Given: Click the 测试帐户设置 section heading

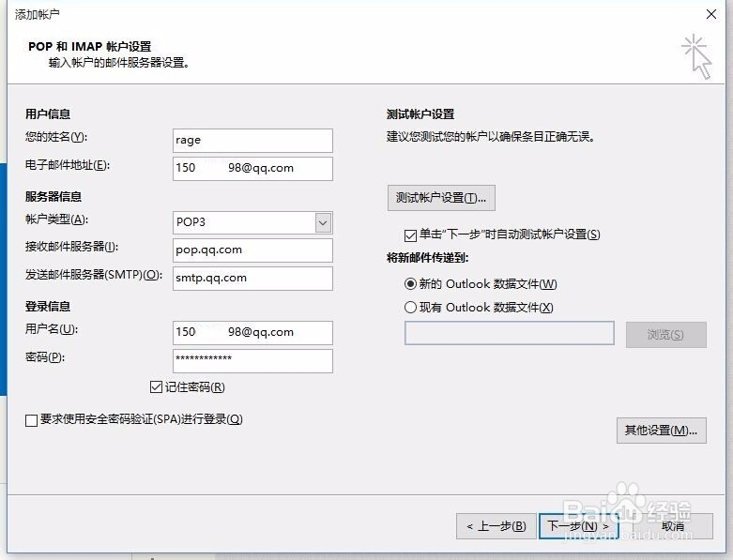Looking at the screenshot, I should pyautogui.click(x=420, y=114).
